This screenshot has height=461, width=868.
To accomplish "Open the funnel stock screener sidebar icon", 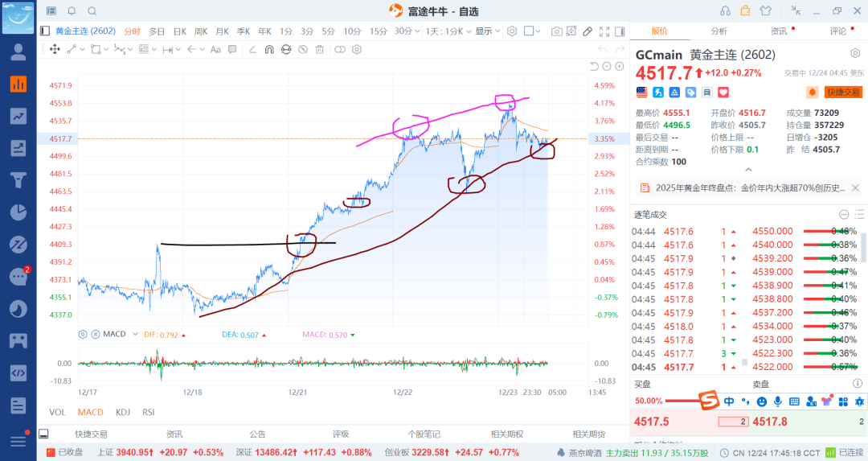I will [18, 180].
